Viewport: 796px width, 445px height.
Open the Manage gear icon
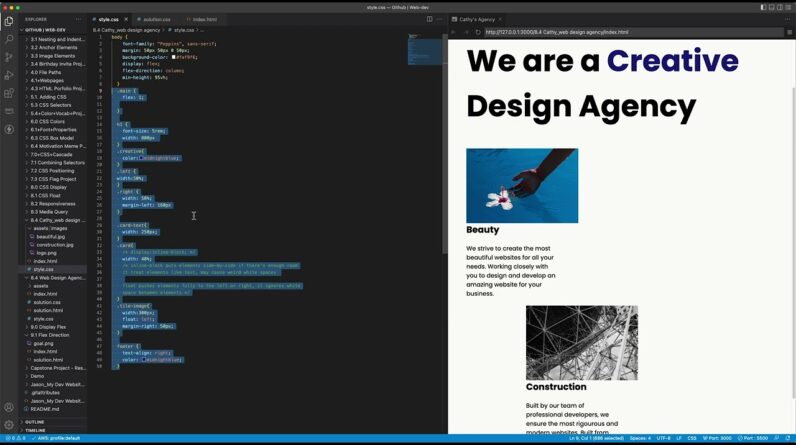click(9, 425)
